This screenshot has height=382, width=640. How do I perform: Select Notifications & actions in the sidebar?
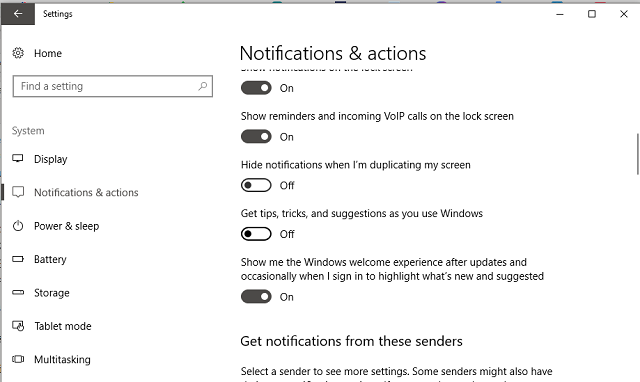pyautogui.click(x=86, y=192)
